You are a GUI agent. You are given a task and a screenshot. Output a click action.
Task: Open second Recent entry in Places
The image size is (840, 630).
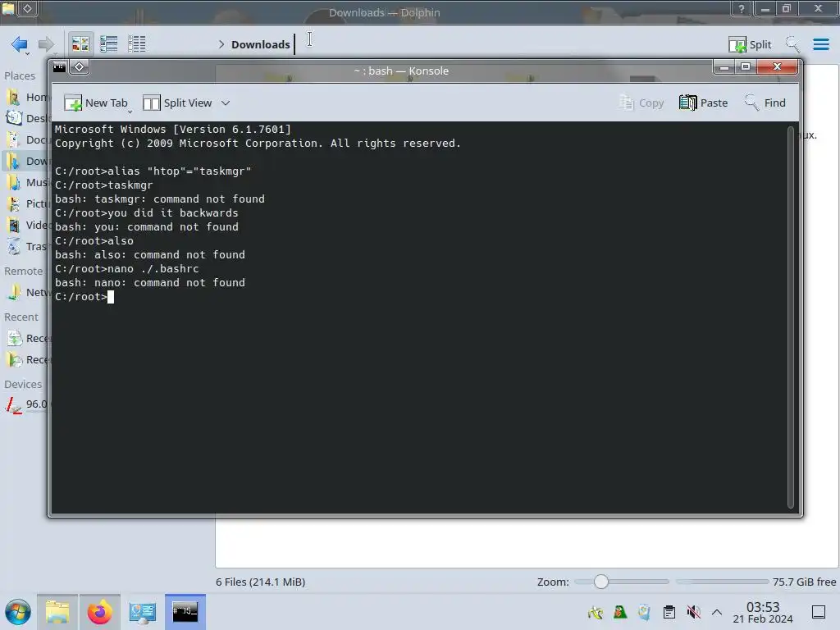point(27,360)
